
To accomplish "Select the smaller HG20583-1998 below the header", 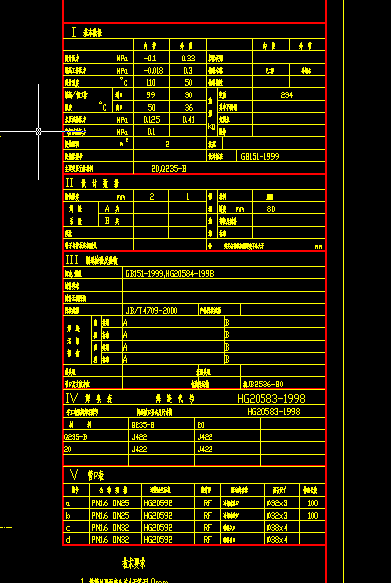I will pos(274,412).
